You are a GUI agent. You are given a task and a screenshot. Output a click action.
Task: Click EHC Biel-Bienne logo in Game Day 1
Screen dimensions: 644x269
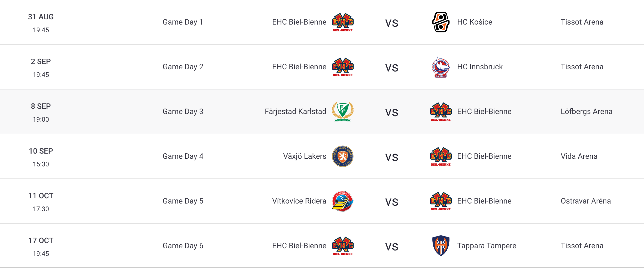point(343,22)
